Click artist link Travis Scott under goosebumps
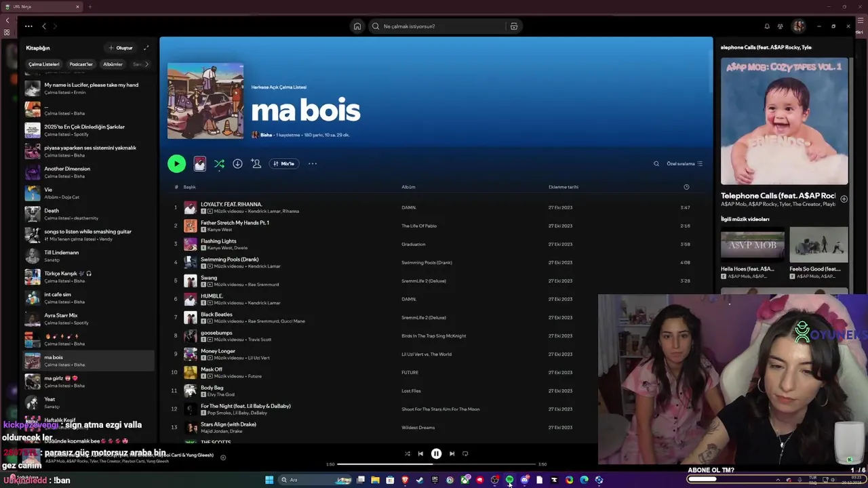This screenshot has height=488, width=868. pyautogui.click(x=260, y=340)
